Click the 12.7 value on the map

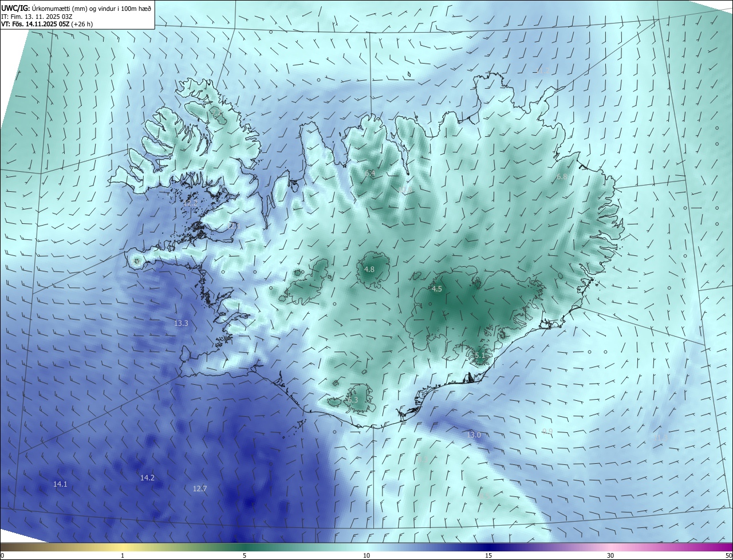click(200, 489)
